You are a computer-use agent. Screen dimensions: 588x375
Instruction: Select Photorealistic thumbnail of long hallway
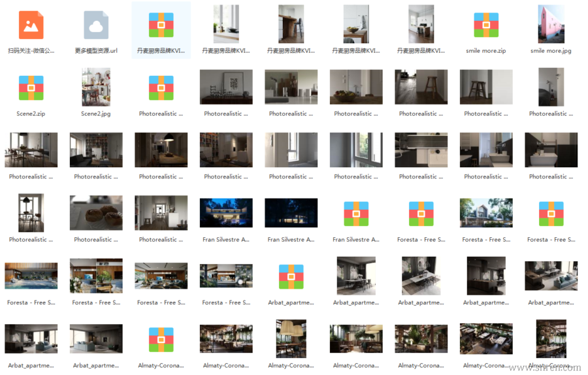pyautogui.click(x=161, y=212)
